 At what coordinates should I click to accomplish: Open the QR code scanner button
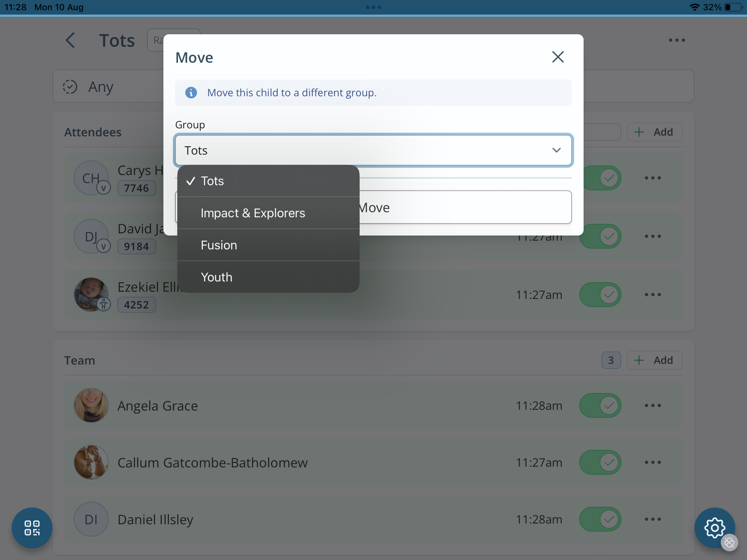(x=32, y=528)
